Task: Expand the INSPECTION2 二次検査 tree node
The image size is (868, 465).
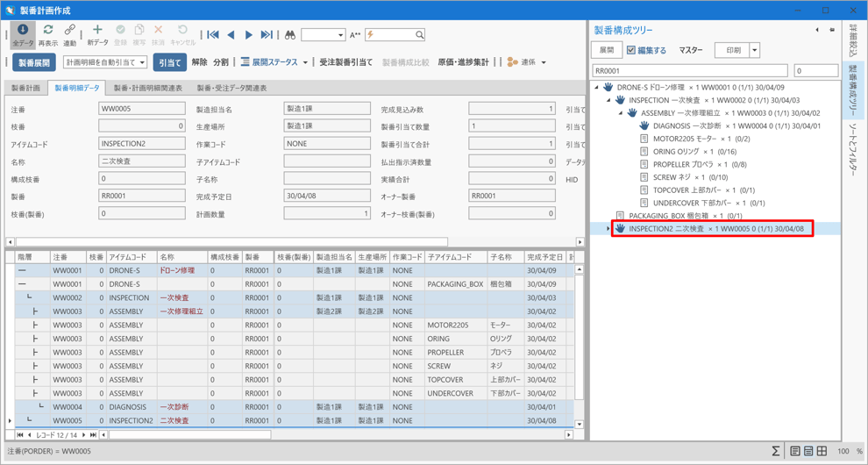Action: click(608, 229)
